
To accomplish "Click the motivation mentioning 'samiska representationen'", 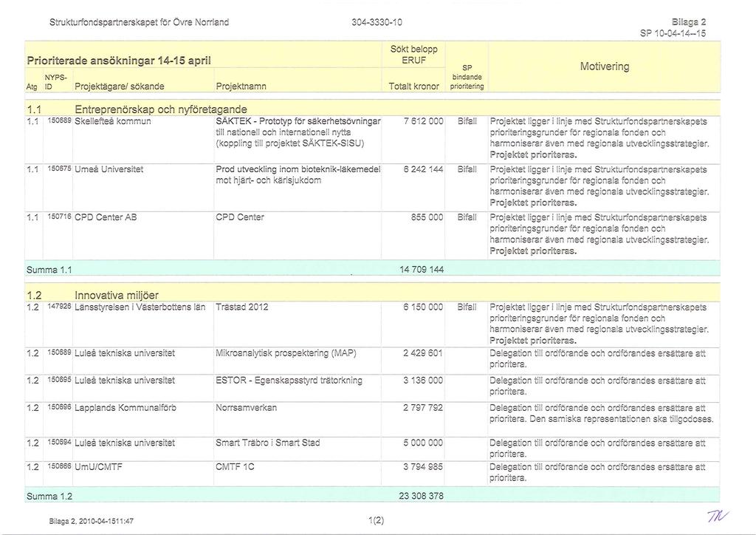I will 602,414.
